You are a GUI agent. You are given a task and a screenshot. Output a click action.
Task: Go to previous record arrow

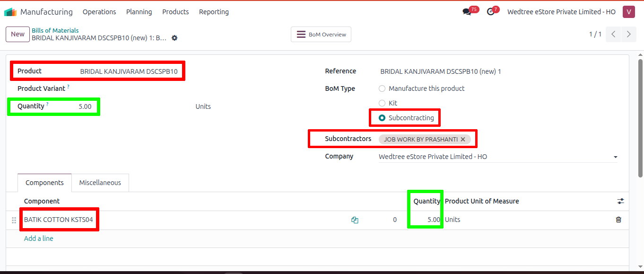pyautogui.click(x=613, y=34)
